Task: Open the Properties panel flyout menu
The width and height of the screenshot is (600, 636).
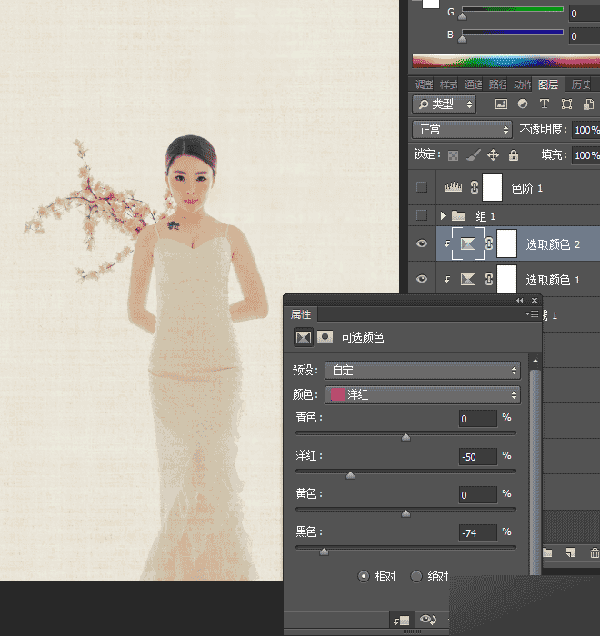Action: pos(532,314)
